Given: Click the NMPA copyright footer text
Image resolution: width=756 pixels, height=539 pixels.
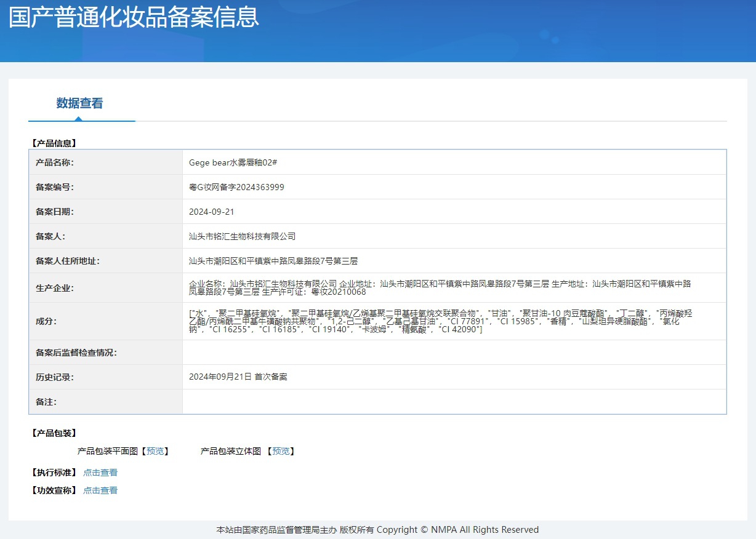Looking at the screenshot, I should coord(377,530).
